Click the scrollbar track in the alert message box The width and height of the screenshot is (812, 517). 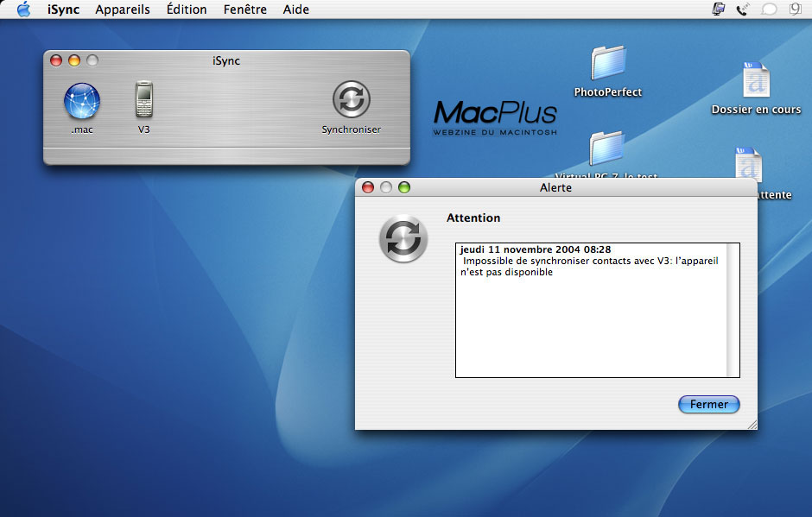[x=733, y=310]
